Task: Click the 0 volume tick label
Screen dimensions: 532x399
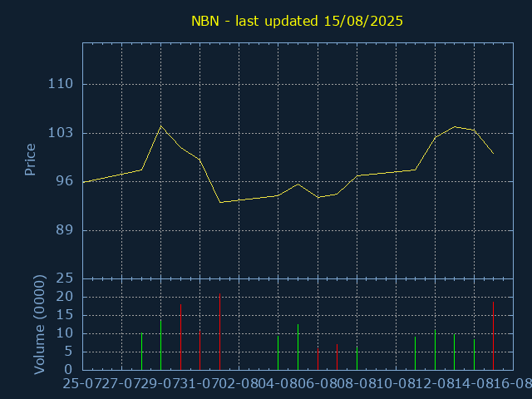Action: coord(69,369)
